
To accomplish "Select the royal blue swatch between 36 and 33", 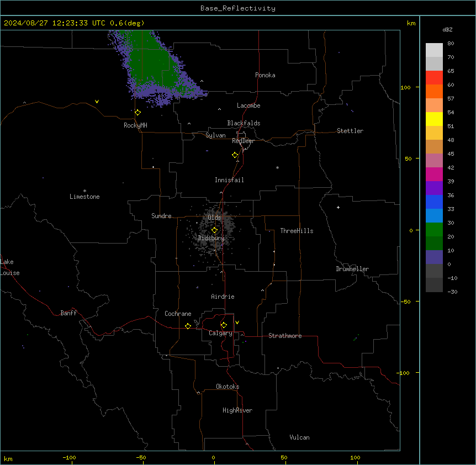I will tap(434, 202).
